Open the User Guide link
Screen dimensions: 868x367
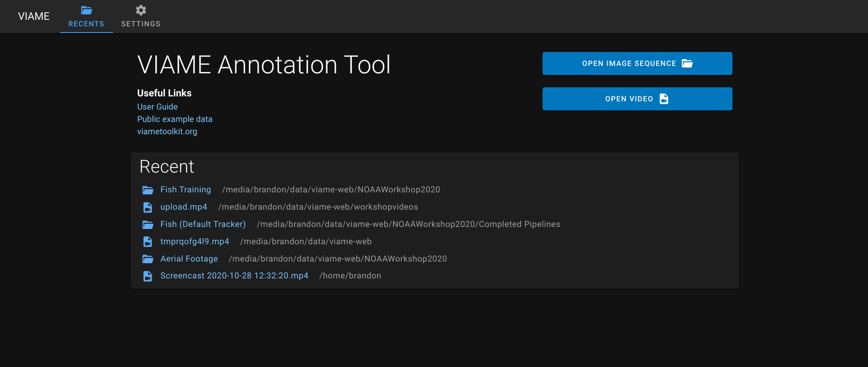(x=157, y=107)
